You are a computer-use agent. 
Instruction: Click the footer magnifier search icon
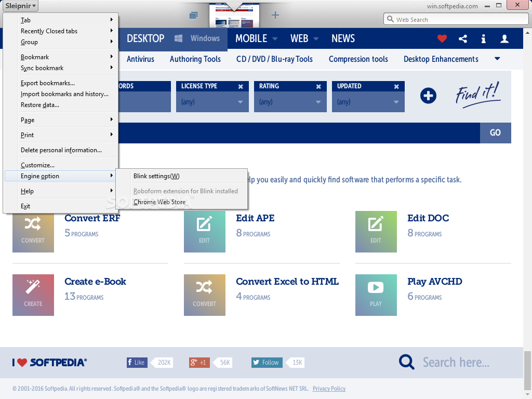click(406, 362)
